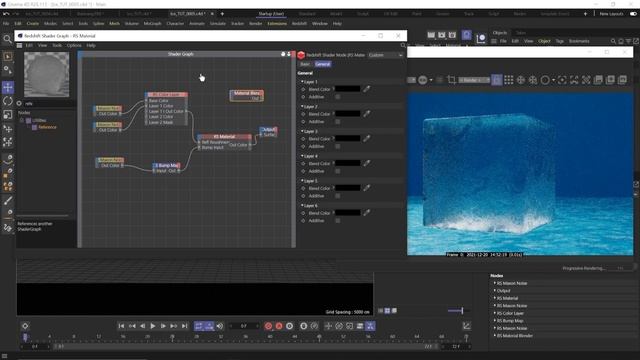640x360 pixels.
Task: Click the crop region icon in Redshift RenderView
Action: tap(451, 80)
